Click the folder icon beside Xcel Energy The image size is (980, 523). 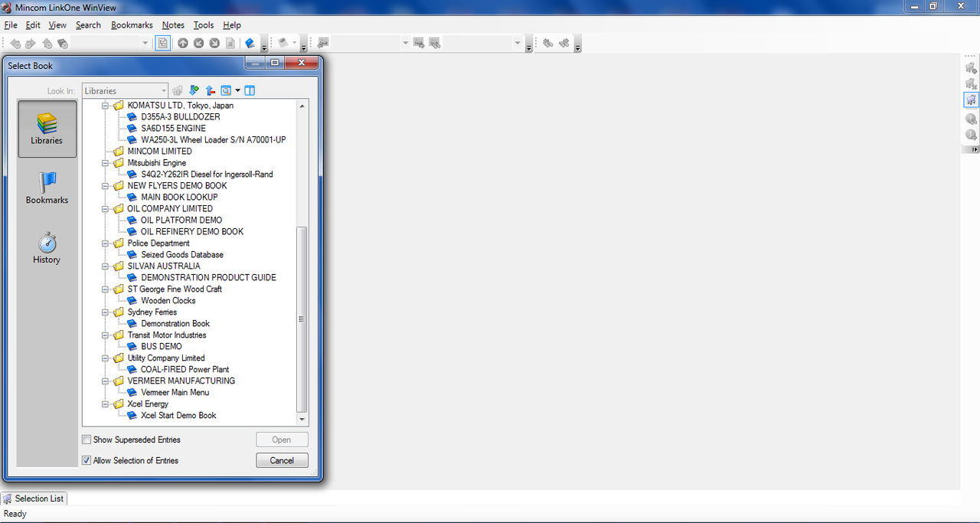tap(119, 404)
